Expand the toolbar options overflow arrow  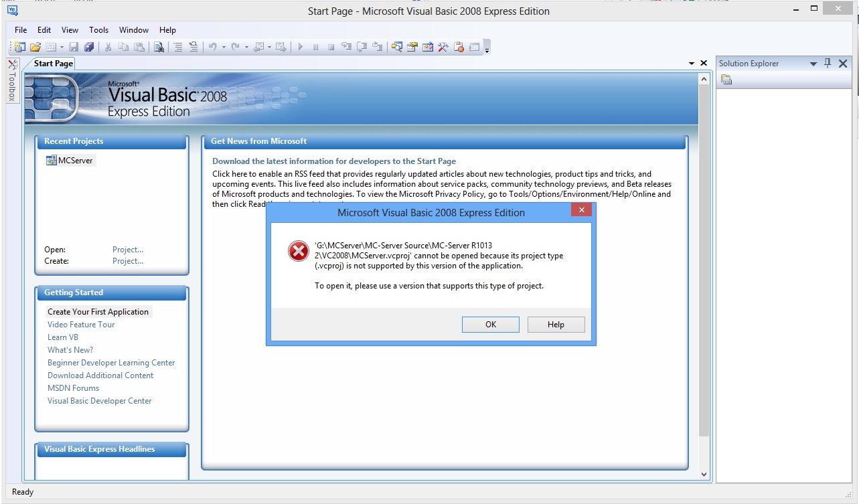pos(487,49)
